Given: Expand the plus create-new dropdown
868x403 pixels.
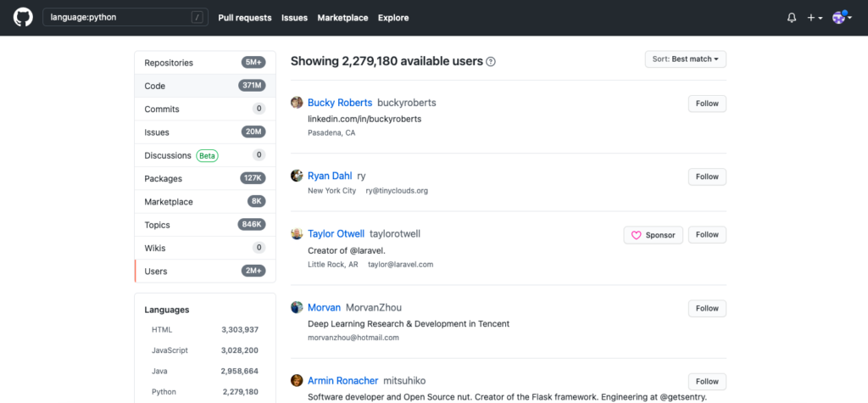Looking at the screenshot, I should click(814, 18).
